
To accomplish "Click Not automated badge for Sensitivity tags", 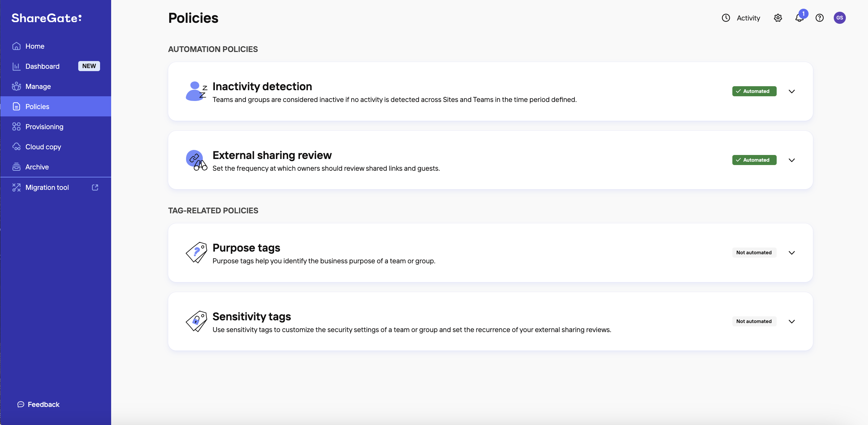I will pos(754,321).
